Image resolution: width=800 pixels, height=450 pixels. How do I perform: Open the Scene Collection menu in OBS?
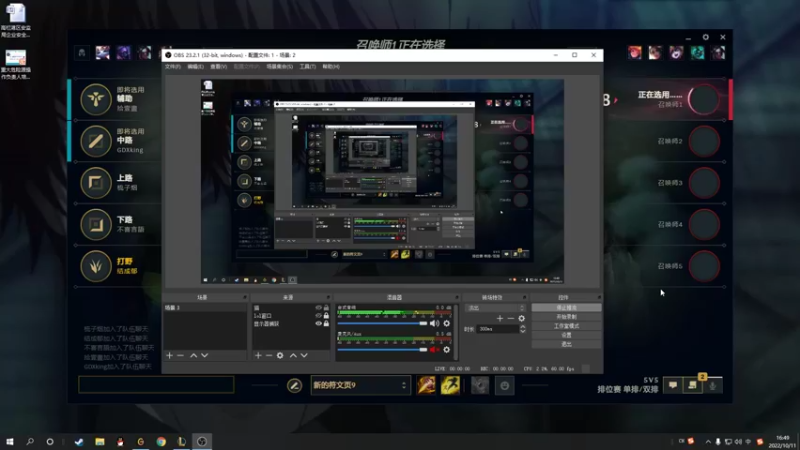(280, 67)
